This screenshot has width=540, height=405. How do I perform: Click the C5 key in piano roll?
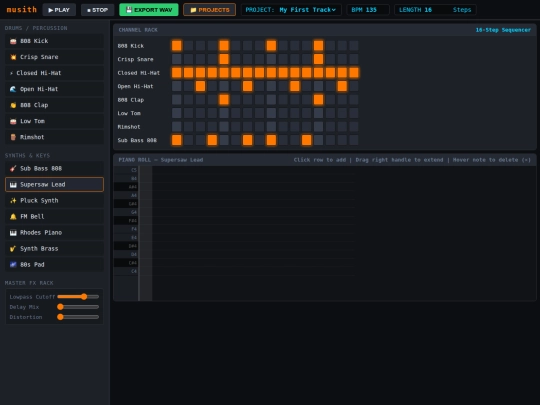pyautogui.click(x=126, y=170)
